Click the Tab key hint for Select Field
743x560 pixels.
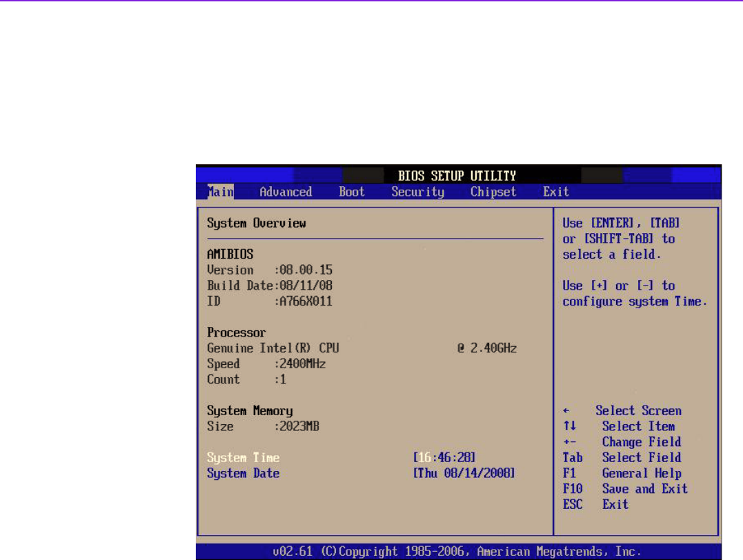pyautogui.click(x=573, y=457)
